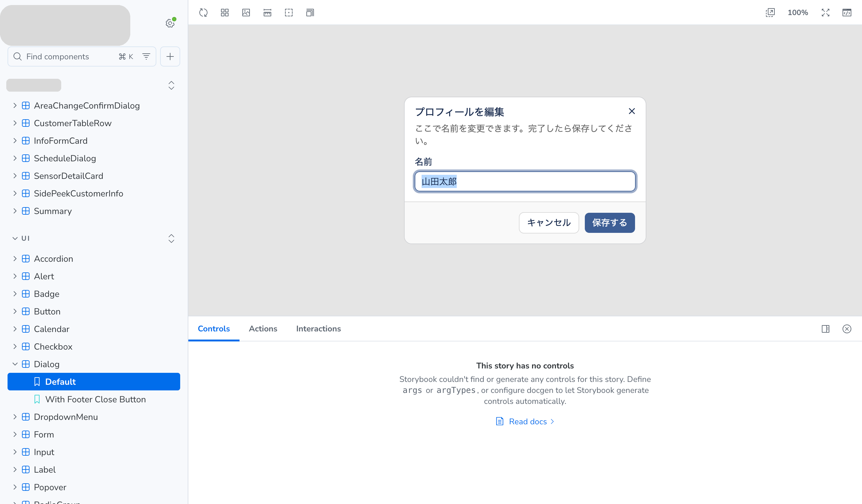The image size is (862, 504).
Task: Open the SensorDetailCard component
Action: [68, 176]
